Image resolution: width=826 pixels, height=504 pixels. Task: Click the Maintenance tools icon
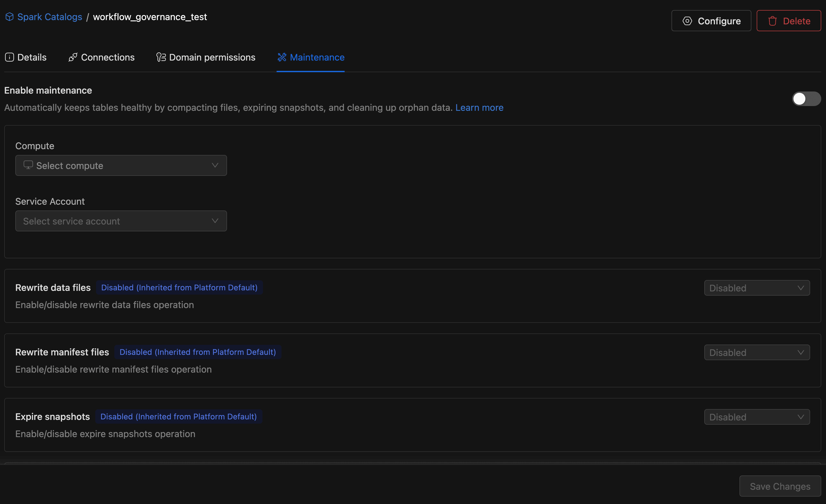pyautogui.click(x=282, y=57)
